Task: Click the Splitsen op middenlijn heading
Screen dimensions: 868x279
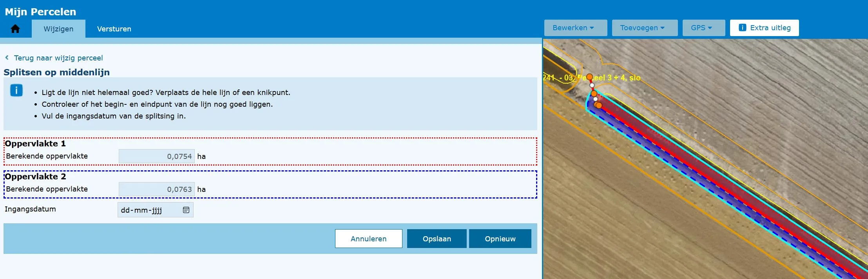Action: click(x=56, y=72)
